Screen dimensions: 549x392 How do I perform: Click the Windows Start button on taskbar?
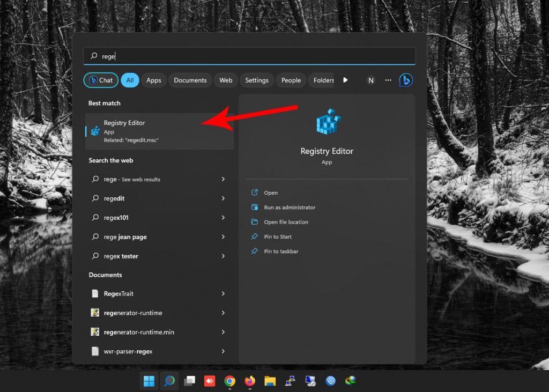[149, 381]
